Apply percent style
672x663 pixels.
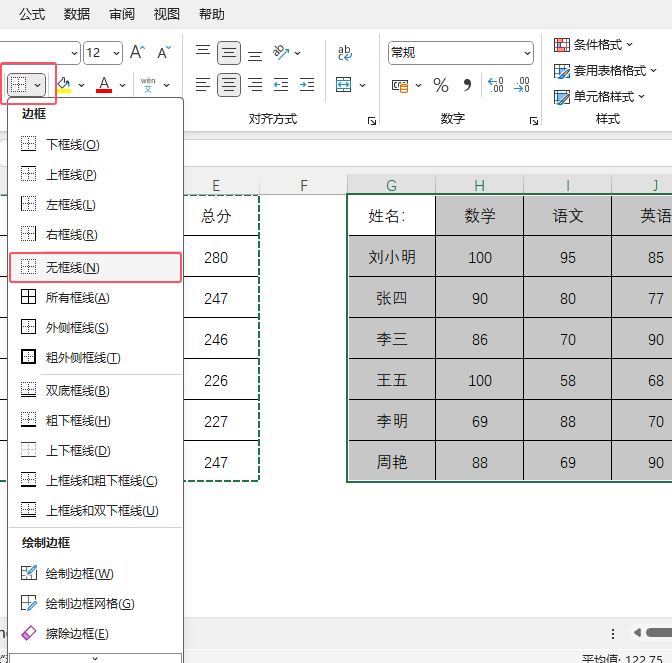pyautogui.click(x=441, y=85)
